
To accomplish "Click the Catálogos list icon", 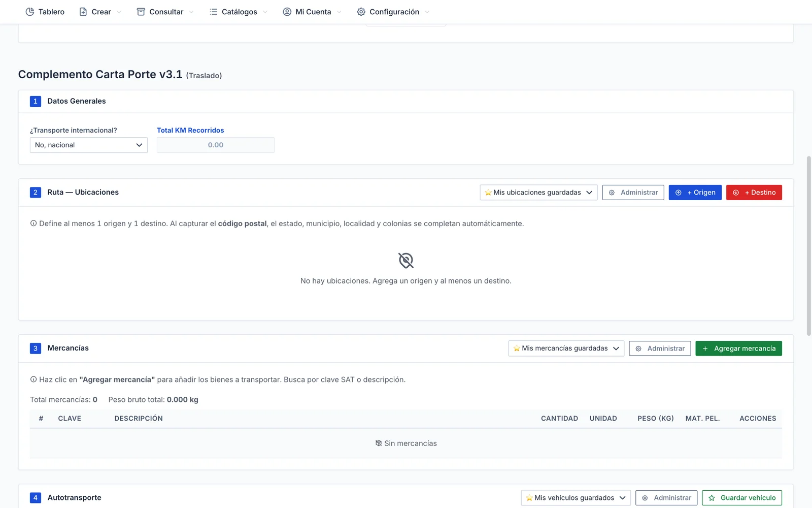I will coord(214,12).
